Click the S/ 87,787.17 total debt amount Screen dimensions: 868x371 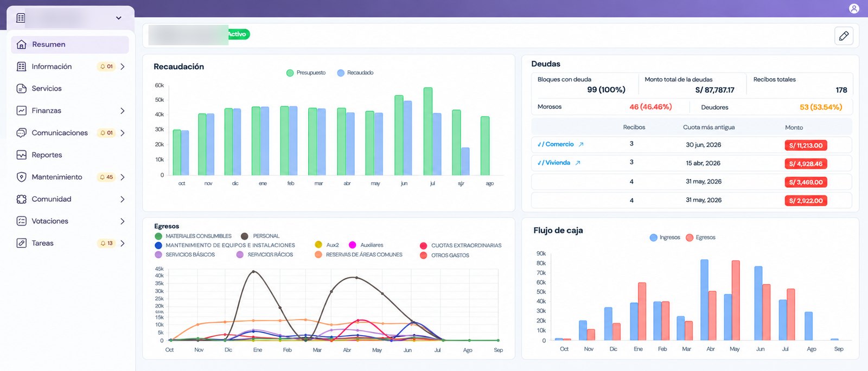pyautogui.click(x=714, y=90)
